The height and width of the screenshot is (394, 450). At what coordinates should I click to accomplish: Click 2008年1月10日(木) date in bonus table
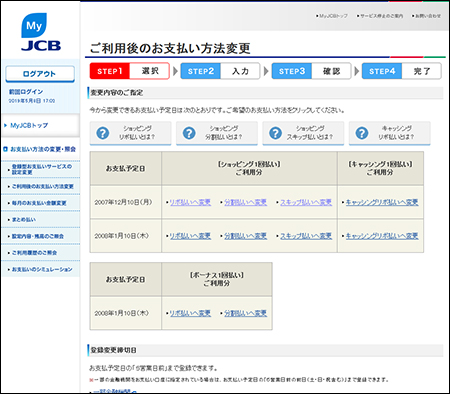click(x=121, y=313)
